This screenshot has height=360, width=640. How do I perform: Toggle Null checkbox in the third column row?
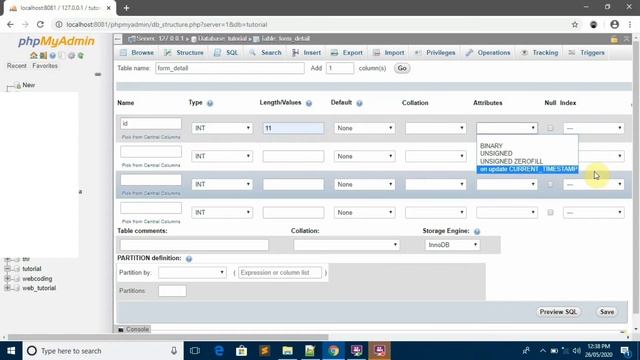(550, 184)
